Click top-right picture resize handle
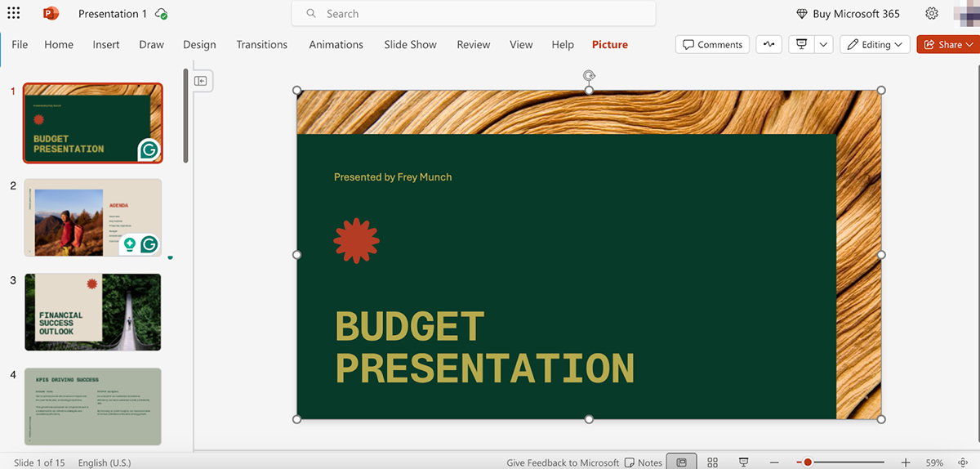This screenshot has height=469, width=980. [x=881, y=90]
